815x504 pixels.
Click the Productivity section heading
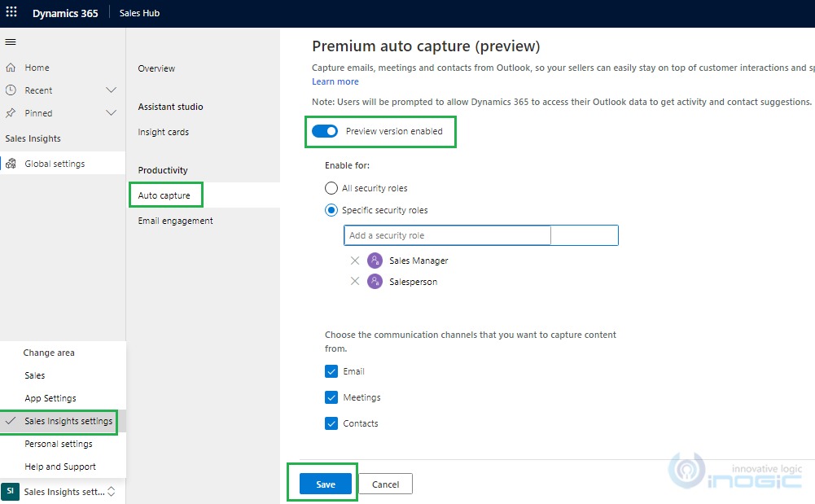click(x=163, y=170)
